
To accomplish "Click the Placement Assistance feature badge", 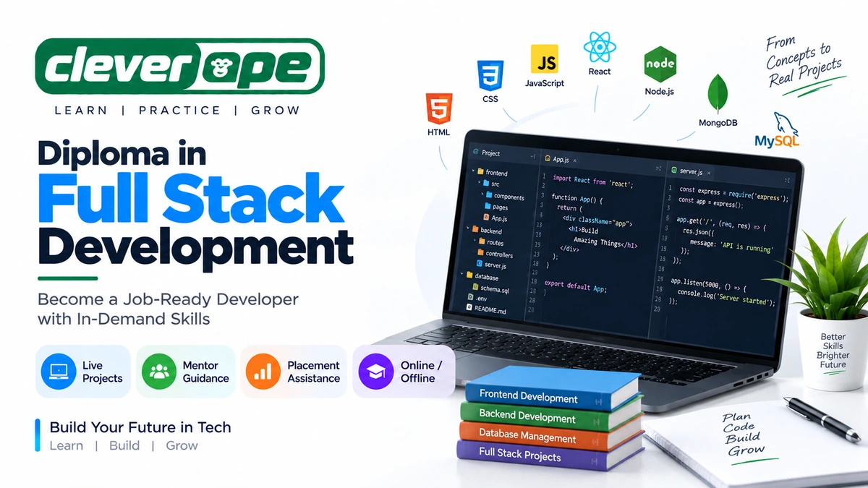I will 294,372.
